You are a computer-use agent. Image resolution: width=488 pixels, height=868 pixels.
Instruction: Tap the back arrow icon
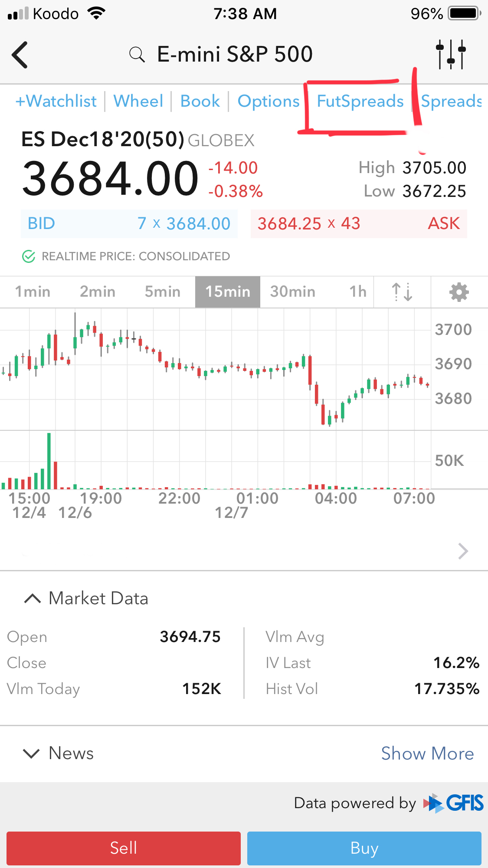pos(20,55)
